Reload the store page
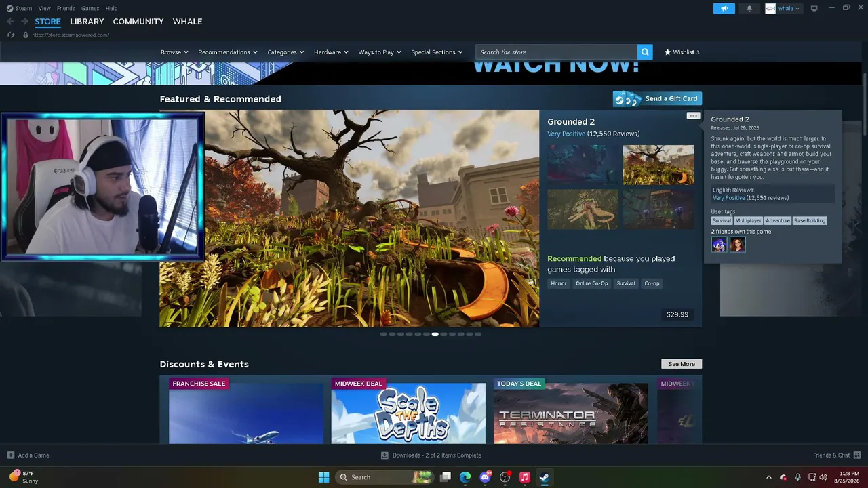The width and height of the screenshot is (868, 488). [x=11, y=35]
